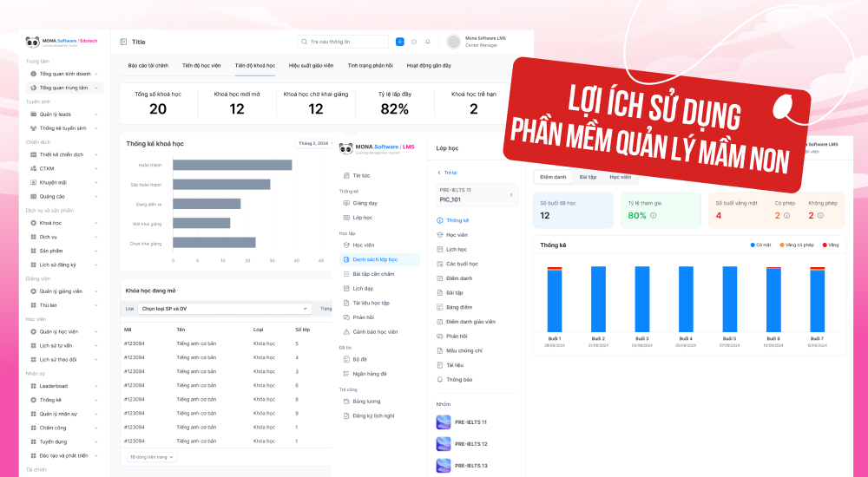The image size is (868, 477).
Task: Click the Quản lý leads sidebar icon
Action: coord(33,114)
